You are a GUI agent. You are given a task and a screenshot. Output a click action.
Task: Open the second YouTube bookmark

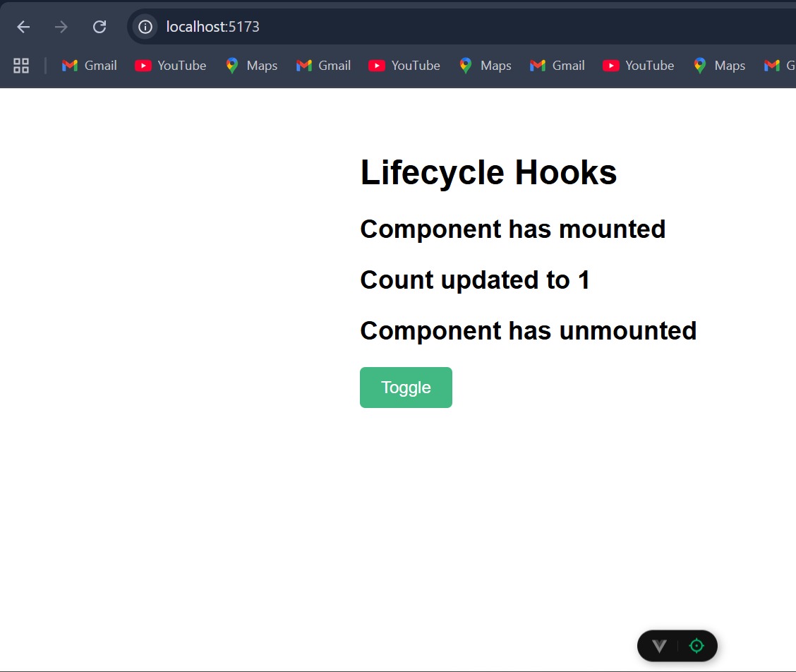tap(404, 65)
